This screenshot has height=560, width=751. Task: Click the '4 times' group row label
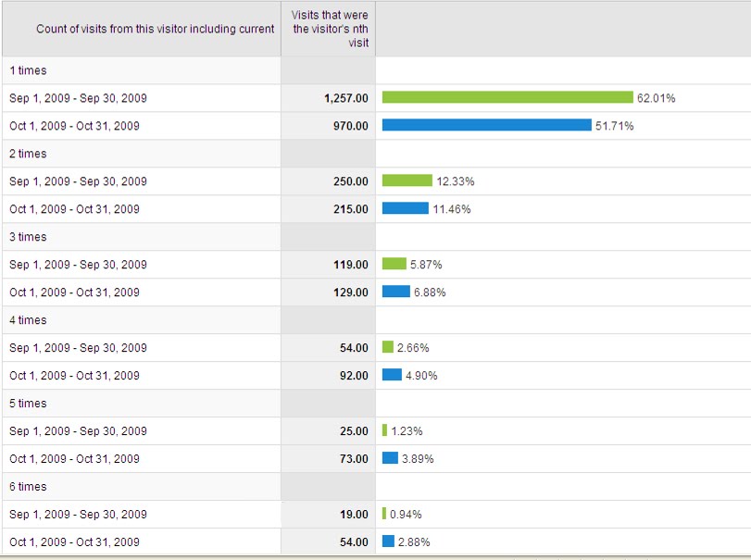tap(28, 320)
